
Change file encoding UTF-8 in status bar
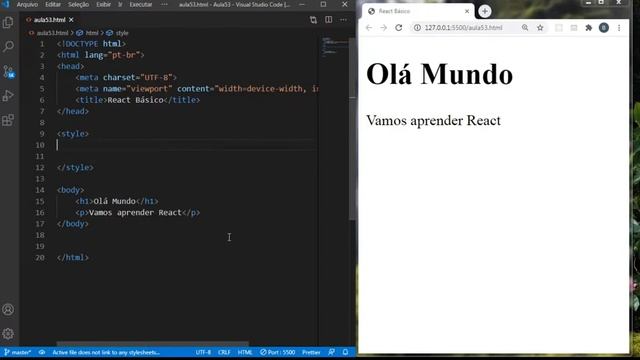(x=203, y=352)
